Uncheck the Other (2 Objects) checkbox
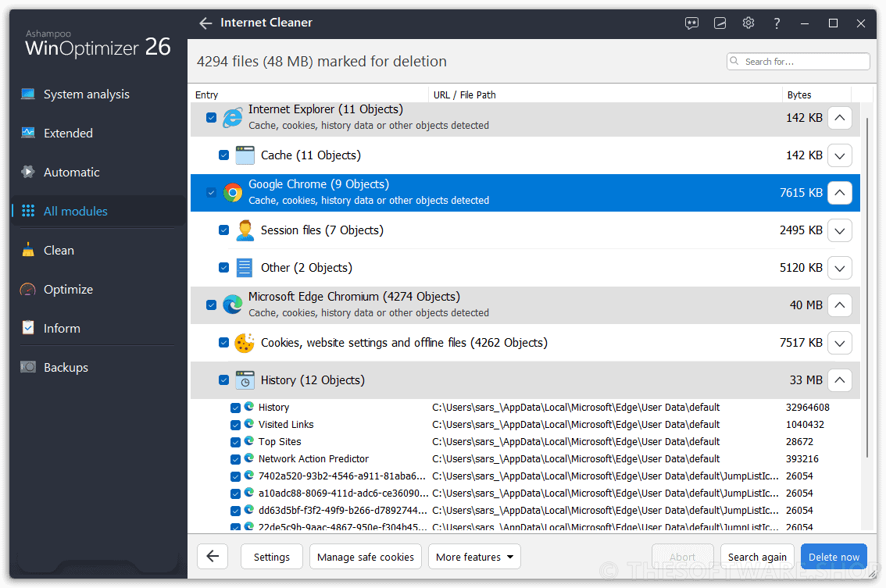Viewport: 886px width, 588px height. [x=223, y=268]
